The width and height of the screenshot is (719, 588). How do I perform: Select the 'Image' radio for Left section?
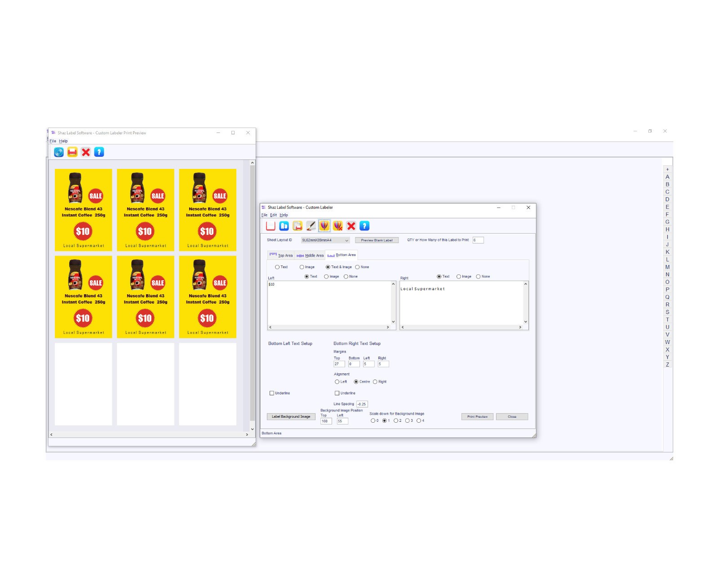point(326,277)
